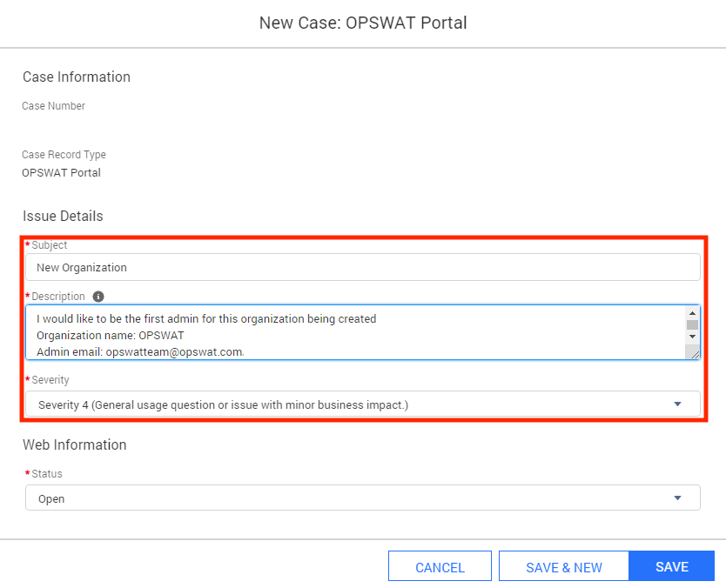Click the Web Information section heading
Viewport: 726px width, 588px height.
(x=75, y=444)
